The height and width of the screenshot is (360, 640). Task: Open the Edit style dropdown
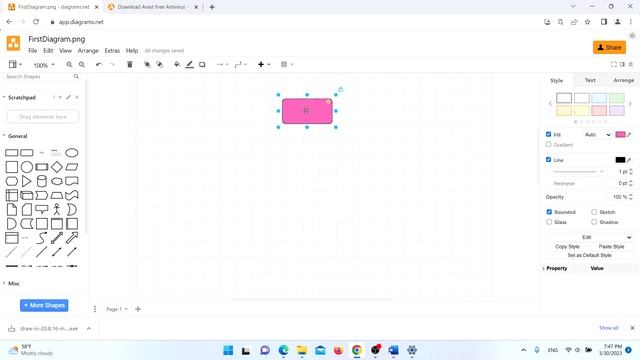(x=589, y=237)
